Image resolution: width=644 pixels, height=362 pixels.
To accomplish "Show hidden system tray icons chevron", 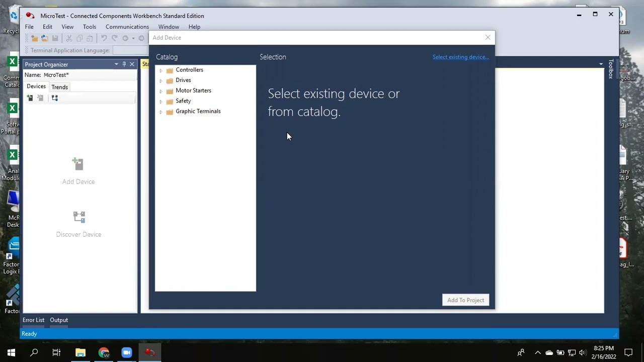I will coord(538,352).
